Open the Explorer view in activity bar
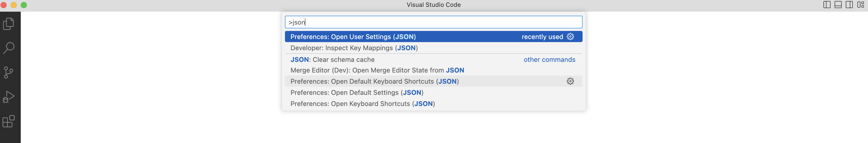 (9, 24)
